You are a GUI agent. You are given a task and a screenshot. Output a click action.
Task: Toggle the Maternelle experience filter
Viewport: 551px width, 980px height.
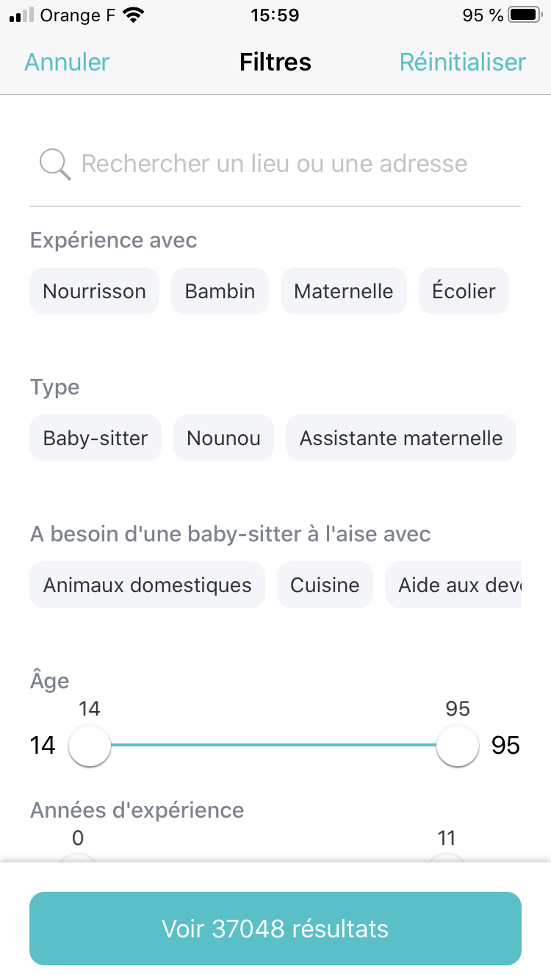pos(343,291)
